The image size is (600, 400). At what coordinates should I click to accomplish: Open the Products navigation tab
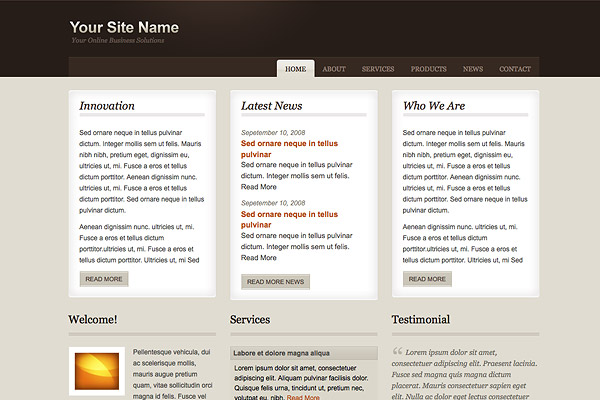429,69
